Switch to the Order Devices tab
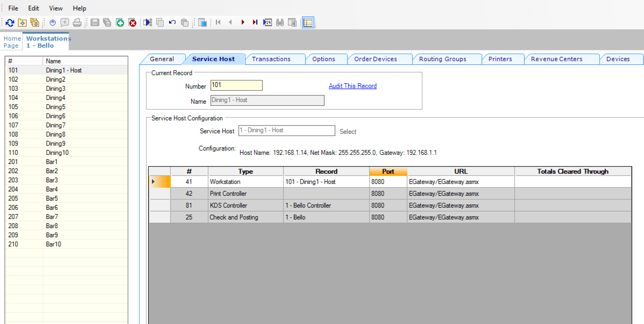This screenshot has height=324, width=644. tap(376, 59)
